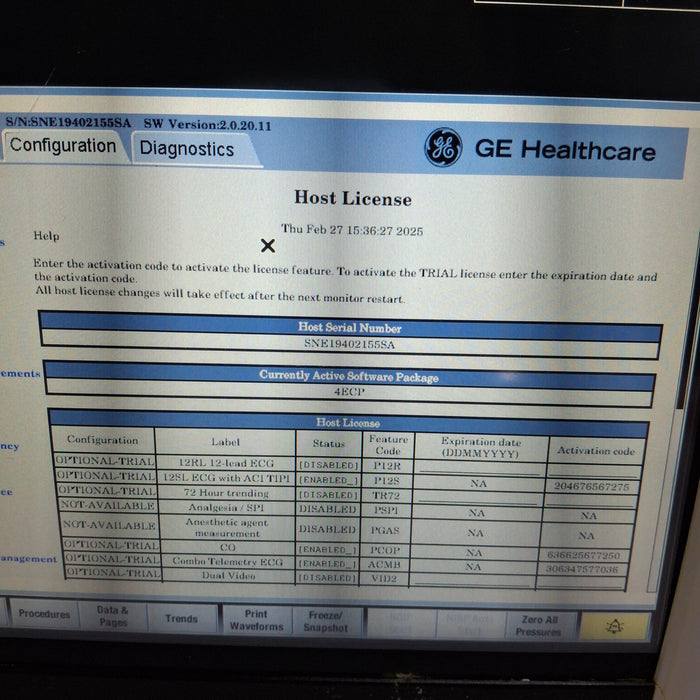Screen dimensions: 700x700
Task: Click the date text Thu Feb 27 15:36:27 2025
Action: point(352,230)
